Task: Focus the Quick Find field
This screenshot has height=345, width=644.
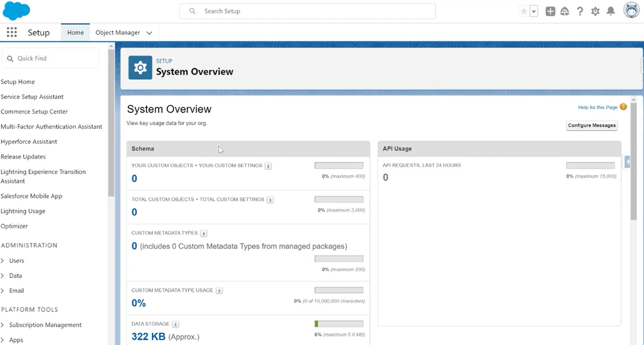Action: pyautogui.click(x=50, y=58)
